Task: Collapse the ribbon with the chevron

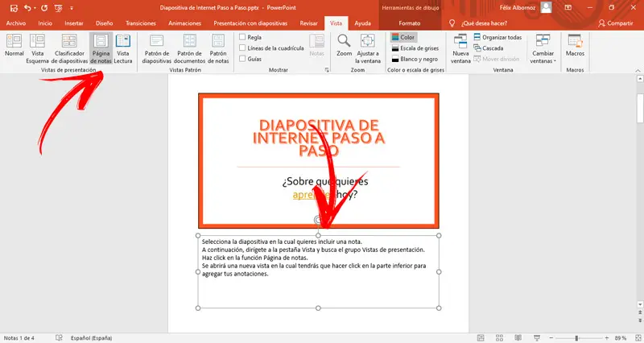Action: [638, 71]
